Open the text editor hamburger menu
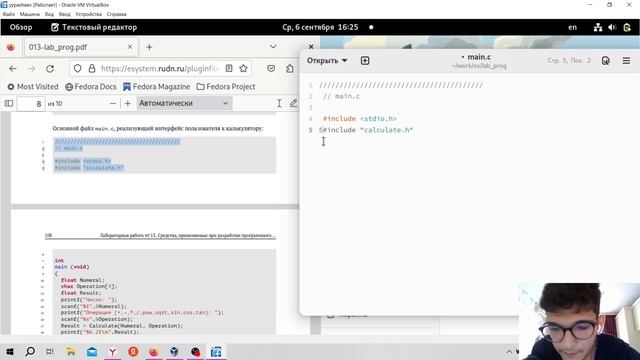 pyautogui.click(x=626, y=60)
